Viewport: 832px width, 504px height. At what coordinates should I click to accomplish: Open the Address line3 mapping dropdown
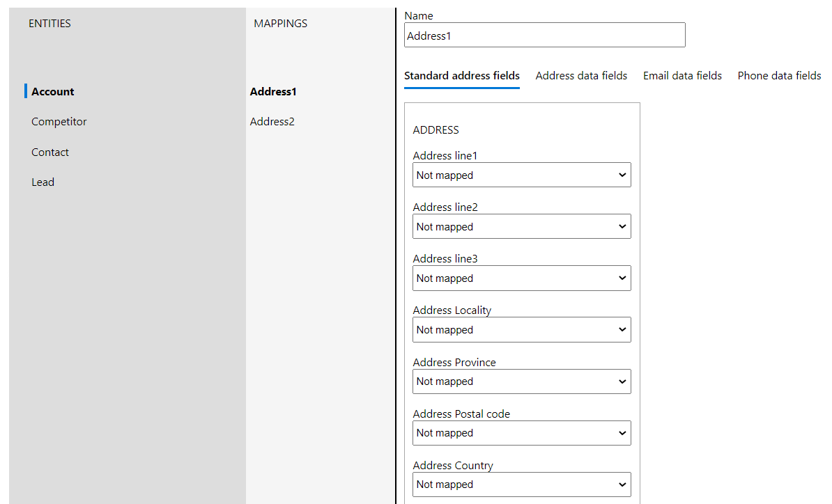click(521, 278)
